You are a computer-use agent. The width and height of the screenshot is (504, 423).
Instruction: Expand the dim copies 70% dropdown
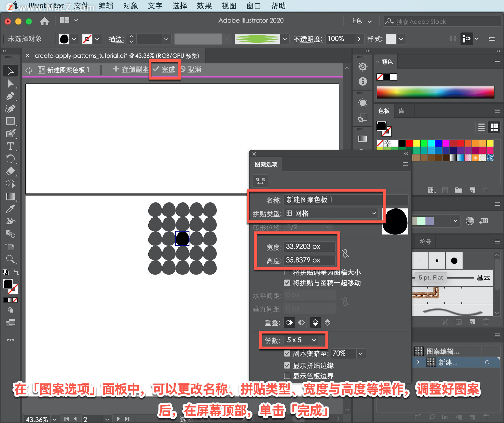point(361,354)
